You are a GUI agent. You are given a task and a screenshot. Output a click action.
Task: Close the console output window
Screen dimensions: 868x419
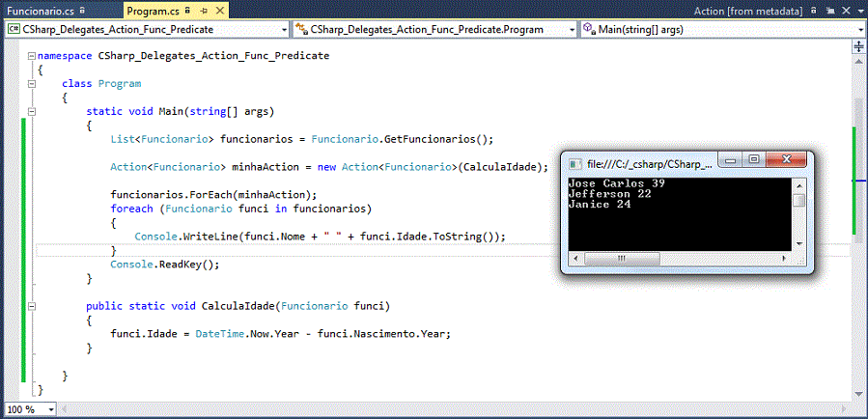pos(786,160)
